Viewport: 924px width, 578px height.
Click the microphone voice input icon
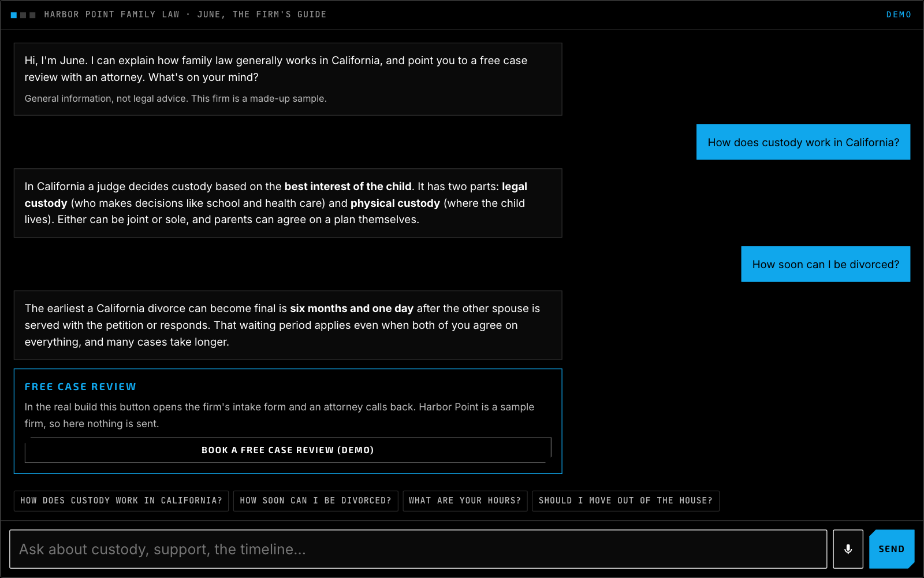[x=848, y=549]
